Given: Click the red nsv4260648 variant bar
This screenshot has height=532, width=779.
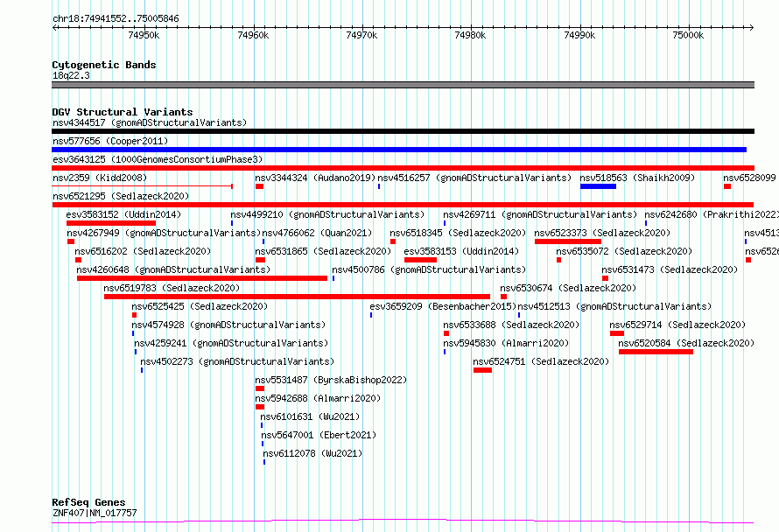Looking at the screenshot, I should pos(202,278).
